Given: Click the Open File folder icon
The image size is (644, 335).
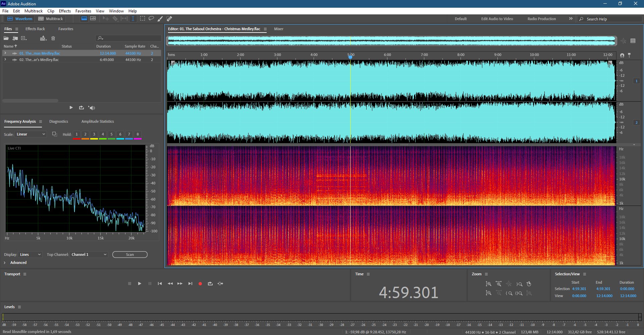Looking at the screenshot, I should (6, 38).
